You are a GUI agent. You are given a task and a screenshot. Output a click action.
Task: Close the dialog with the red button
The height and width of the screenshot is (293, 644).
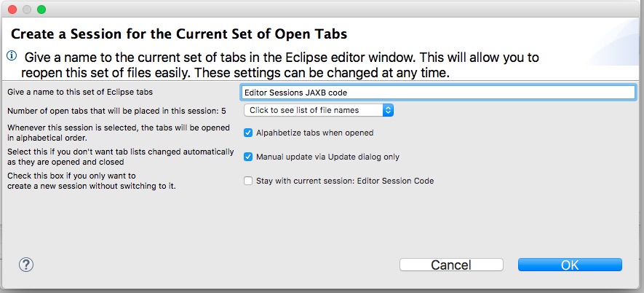click(12, 9)
